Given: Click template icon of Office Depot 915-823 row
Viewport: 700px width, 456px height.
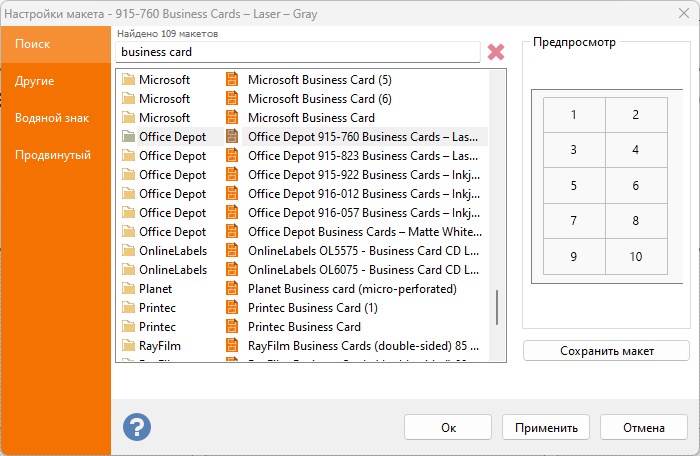Looking at the screenshot, I should tap(232, 155).
